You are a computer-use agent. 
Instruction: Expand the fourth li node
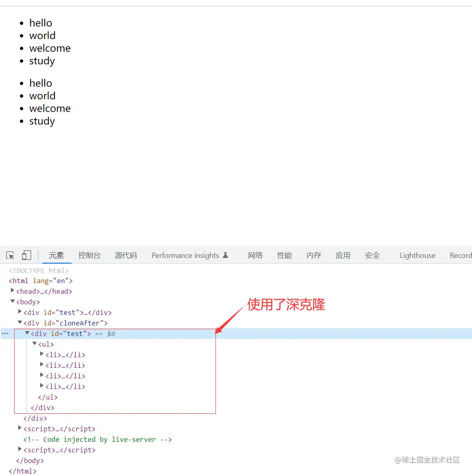[x=42, y=386]
